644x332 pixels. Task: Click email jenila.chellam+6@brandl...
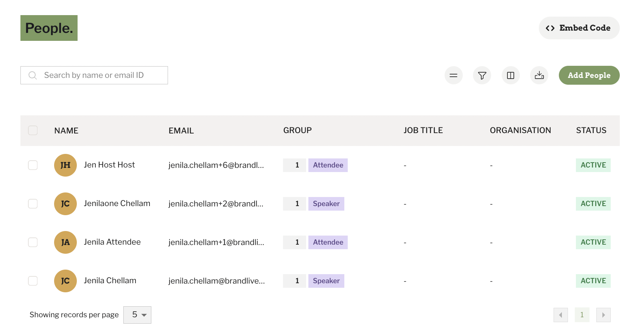216,165
